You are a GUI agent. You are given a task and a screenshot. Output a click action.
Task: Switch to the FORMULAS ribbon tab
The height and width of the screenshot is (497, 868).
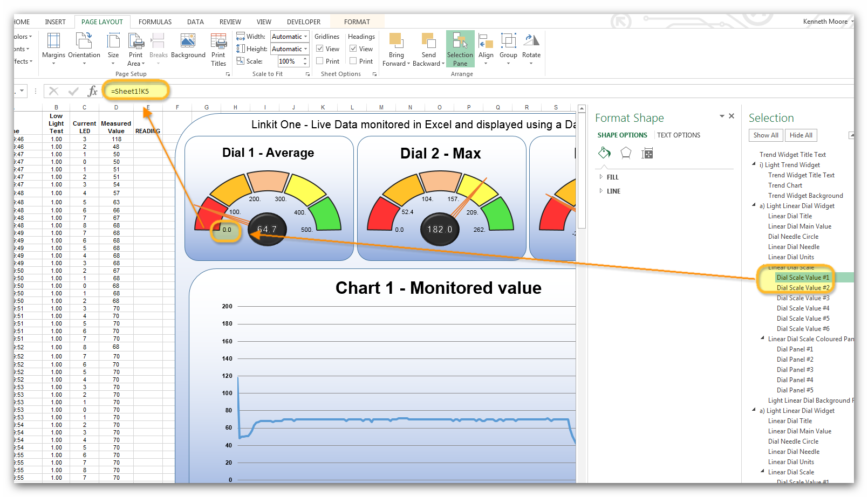(155, 22)
